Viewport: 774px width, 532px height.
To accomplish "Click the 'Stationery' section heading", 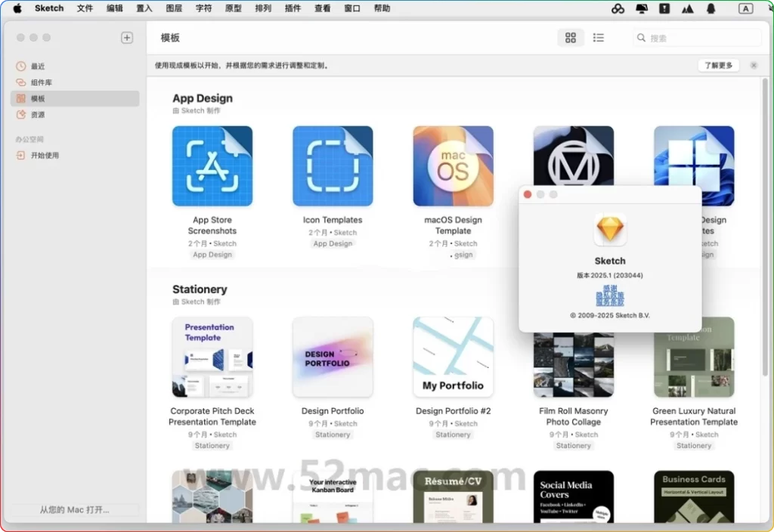I will tap(200, 289).
